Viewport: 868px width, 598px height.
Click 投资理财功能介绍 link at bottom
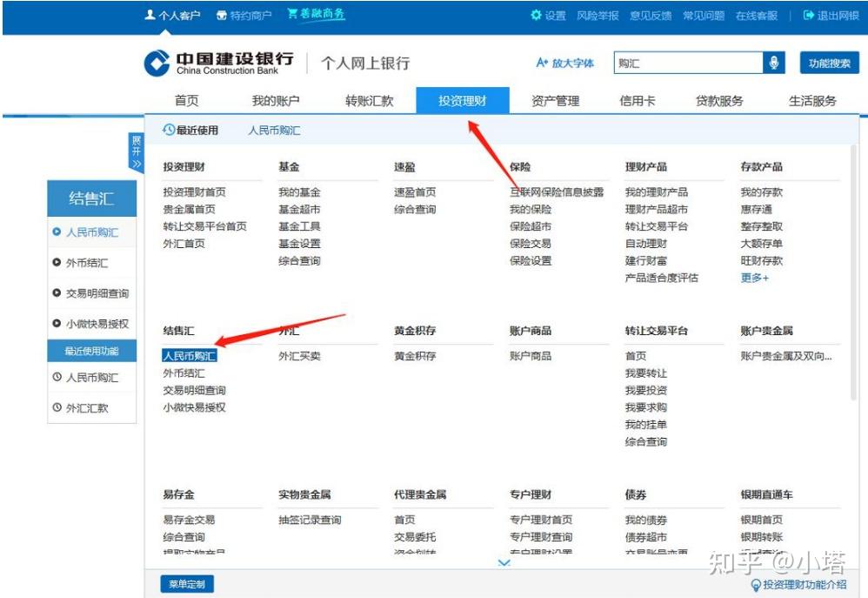pyautogui.click(x=798, y=585)
